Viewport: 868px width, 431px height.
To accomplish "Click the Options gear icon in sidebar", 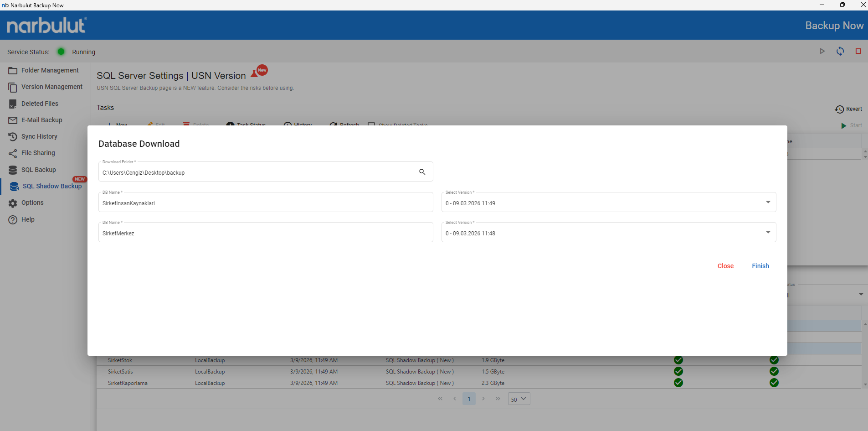I will point(13,203).
